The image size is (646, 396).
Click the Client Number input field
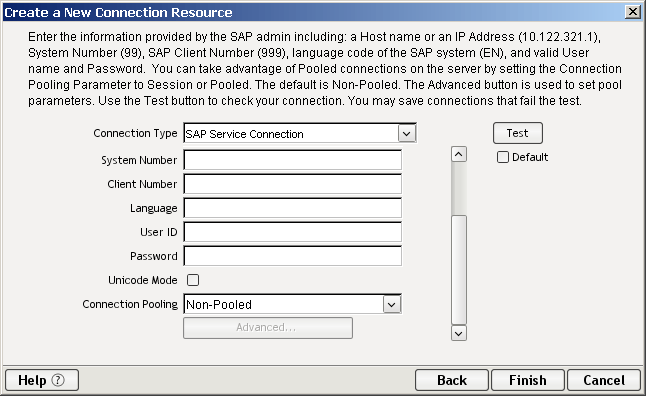coord(293,184)
